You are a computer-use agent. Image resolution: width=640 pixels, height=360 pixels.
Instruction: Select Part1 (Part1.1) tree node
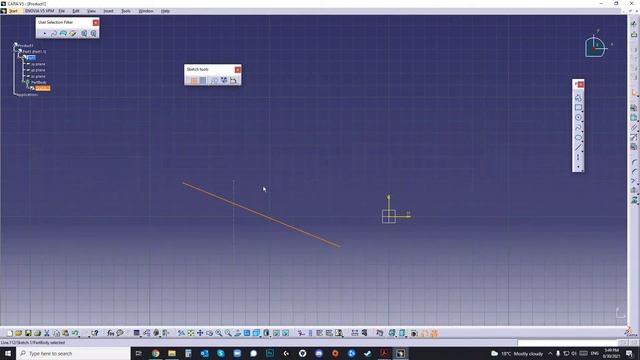click(x=34, y=52)
